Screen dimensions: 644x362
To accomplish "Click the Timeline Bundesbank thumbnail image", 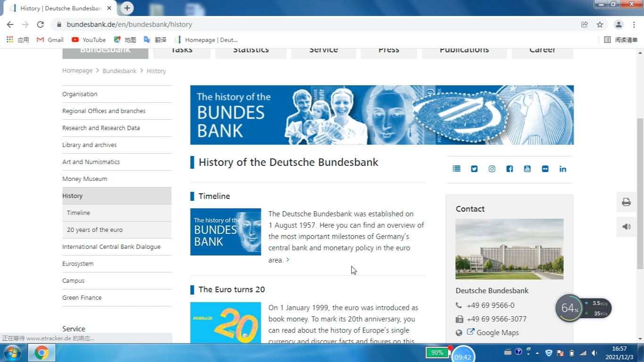I will tap(226, 232).
